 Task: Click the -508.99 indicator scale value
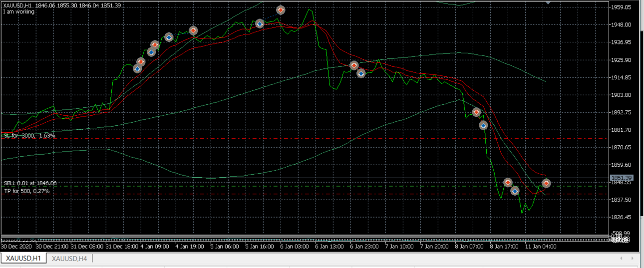[x=622, y=233]
